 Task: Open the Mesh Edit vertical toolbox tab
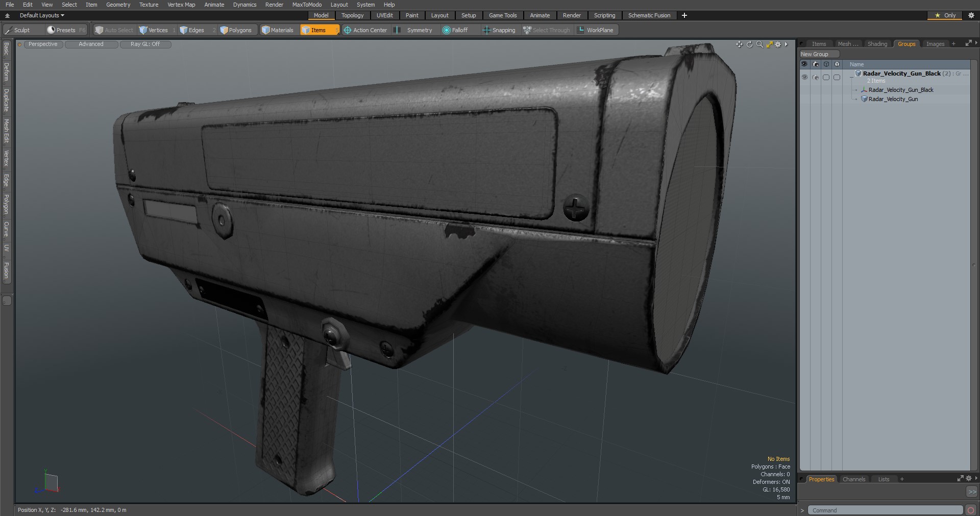point(6,132)
